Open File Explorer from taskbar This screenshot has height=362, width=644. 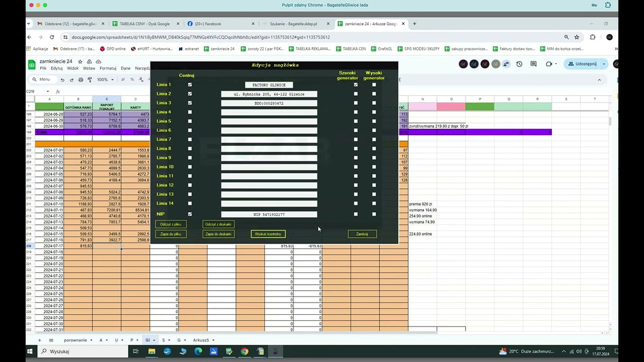[x=151, y=351]
